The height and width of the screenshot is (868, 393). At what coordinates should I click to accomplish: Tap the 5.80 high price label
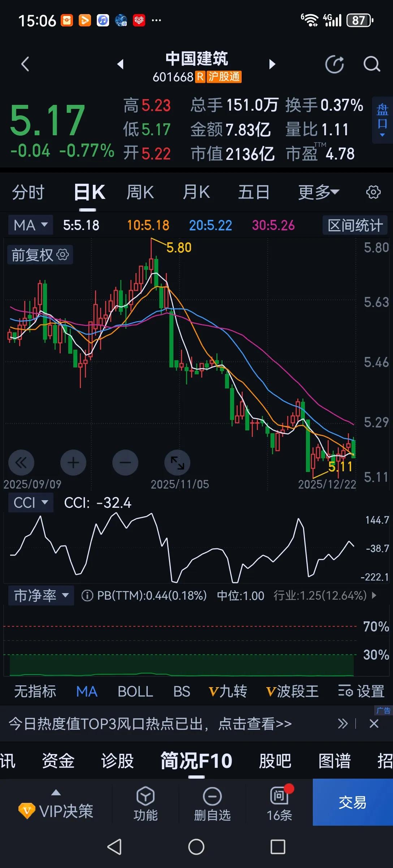pyautogui.click(x=178, y=247)
